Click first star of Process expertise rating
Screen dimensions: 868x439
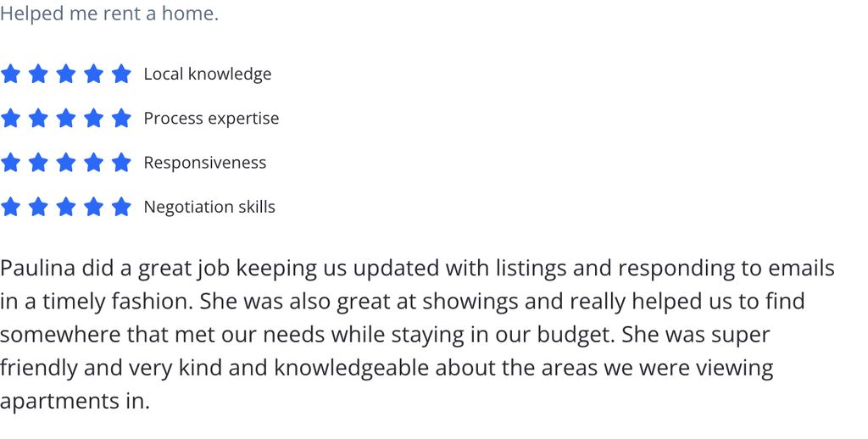click(10, 118)
